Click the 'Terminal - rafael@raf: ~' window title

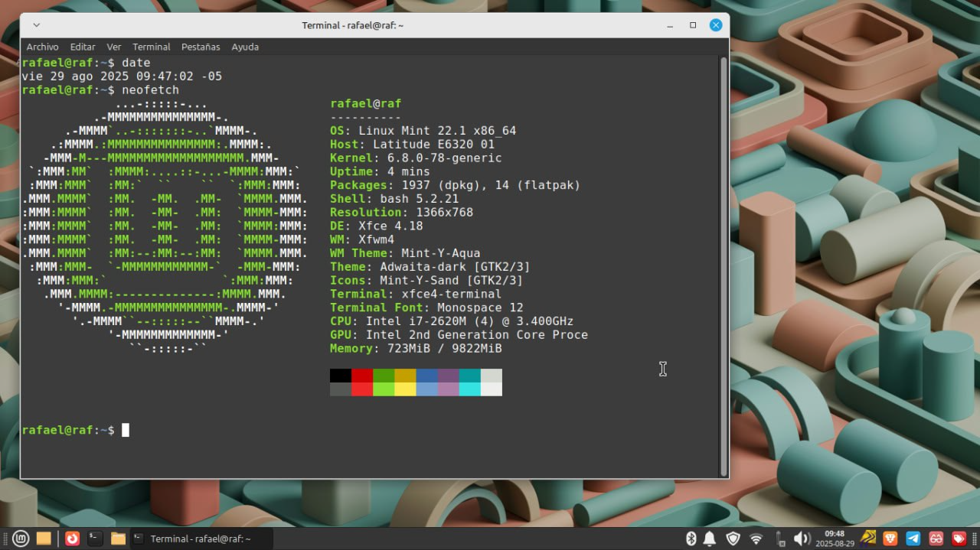pyautogui.click(x=353, y=25)
